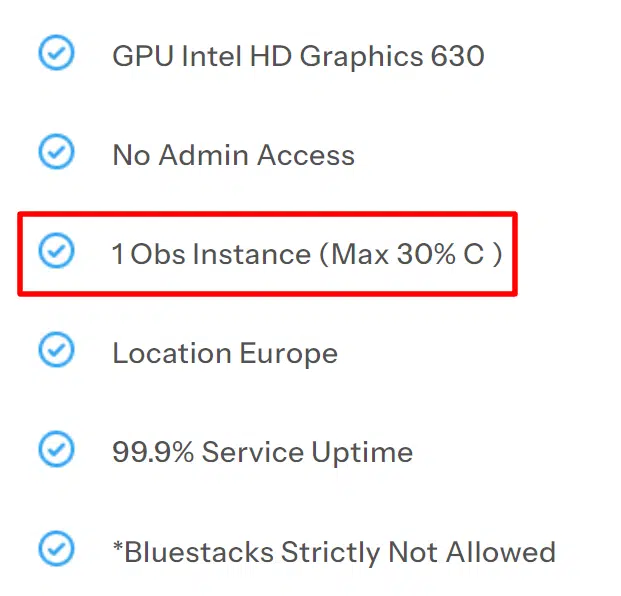
Task: Click the 99.9% figure in the uptime line
Action: [x=153, y=452]
